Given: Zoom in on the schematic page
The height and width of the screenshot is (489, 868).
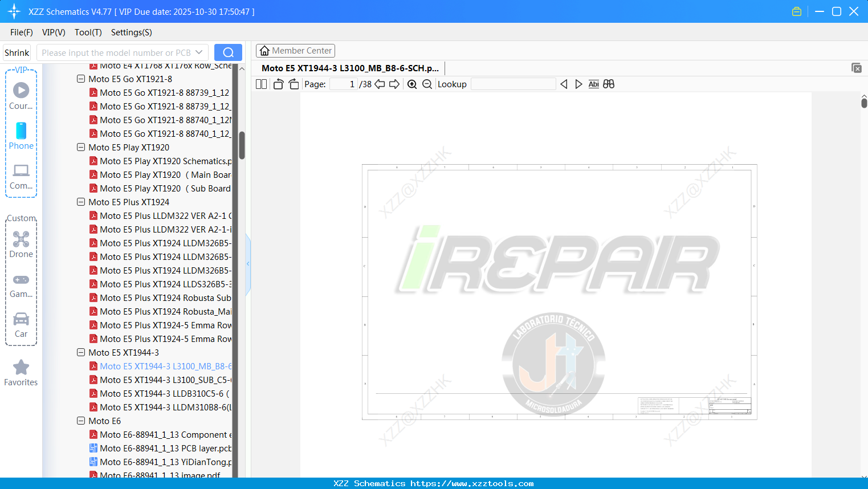Looking at the screenshot, I should pos(411,84).
